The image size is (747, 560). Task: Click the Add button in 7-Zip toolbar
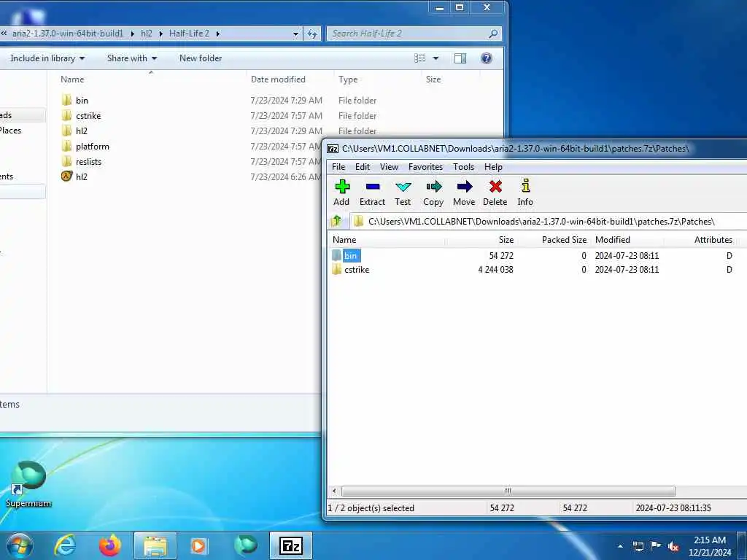pyautogui.click(x=341, y=192)
